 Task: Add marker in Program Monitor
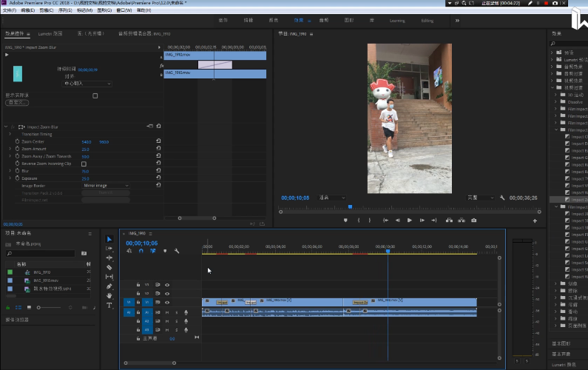coord(345,220)
